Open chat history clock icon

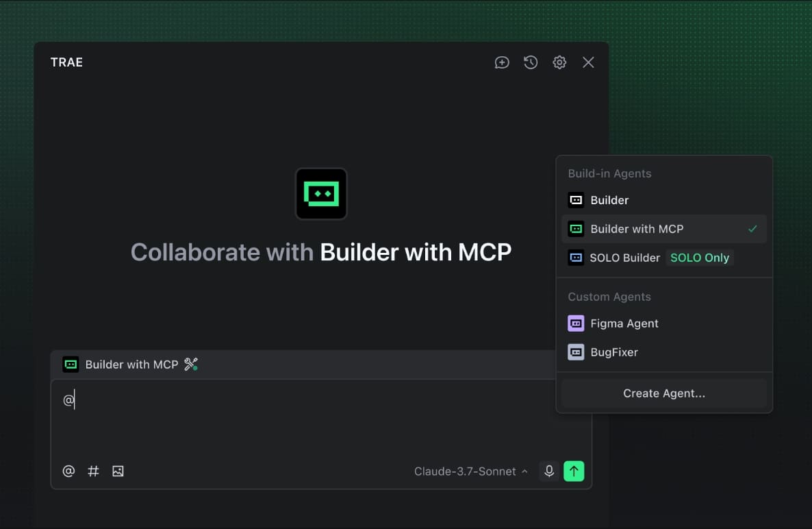point(531,62)
